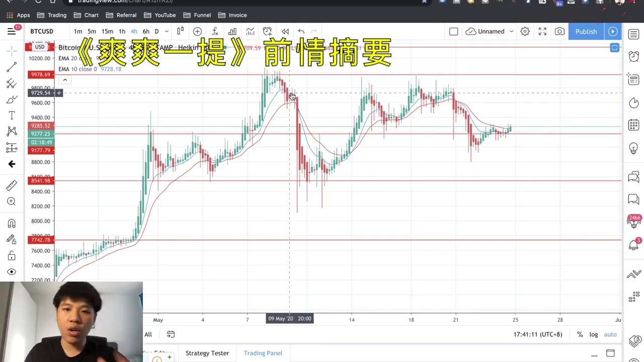Click the blue play button beside Publish
Image resolution: width=644 pixels, height=362 pixels.
point(613,32)
